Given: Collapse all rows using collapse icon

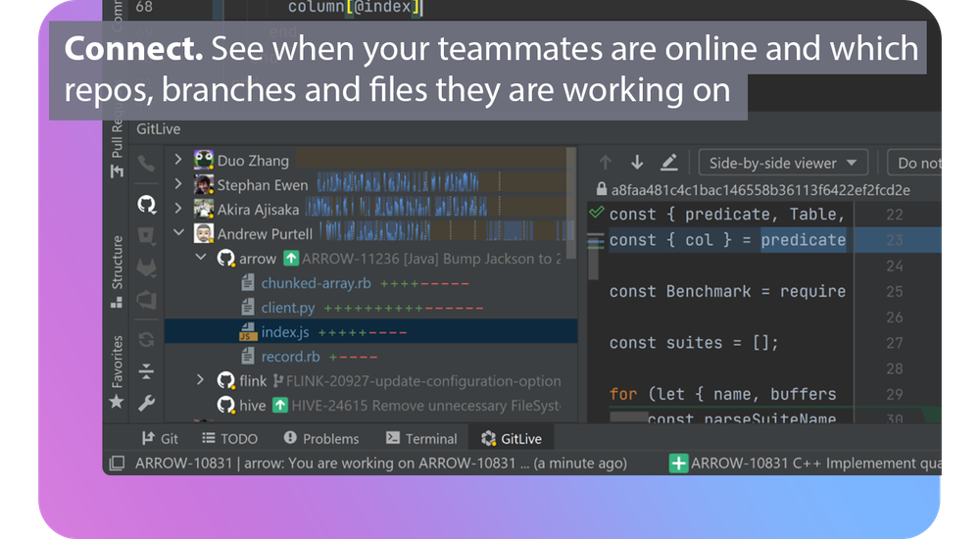Looking at the screenshot, I should (146, 371).
